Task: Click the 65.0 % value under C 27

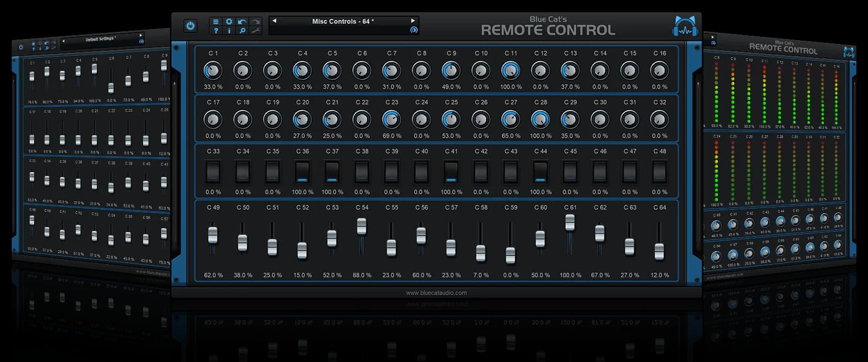Action: (x=511, y=136)
